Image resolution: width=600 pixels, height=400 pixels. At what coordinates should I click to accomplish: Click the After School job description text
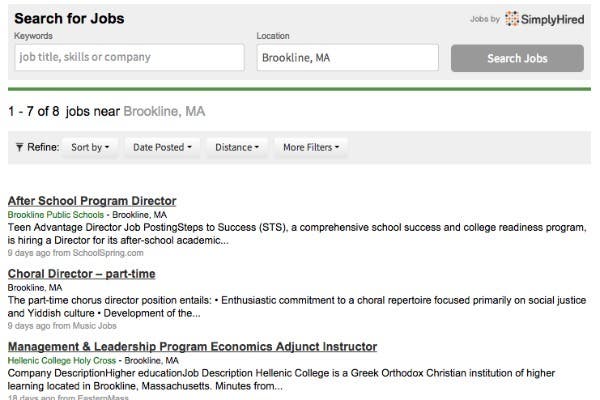tap(296, 233)
